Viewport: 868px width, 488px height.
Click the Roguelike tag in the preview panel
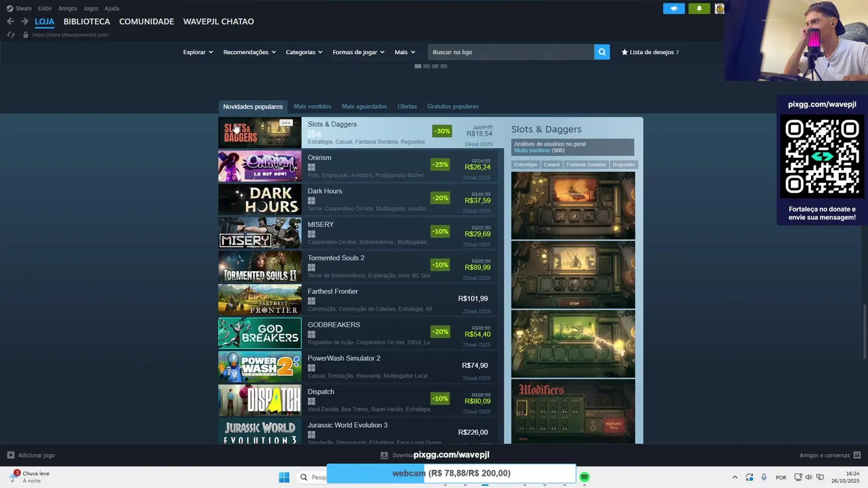click(x=624, y=165)
